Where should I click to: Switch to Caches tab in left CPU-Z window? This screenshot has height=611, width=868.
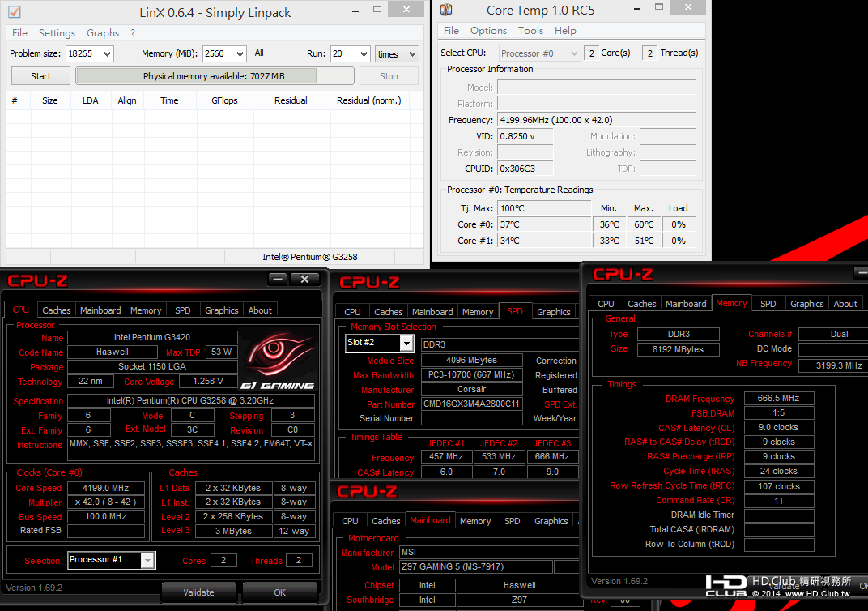coord(57,310)
